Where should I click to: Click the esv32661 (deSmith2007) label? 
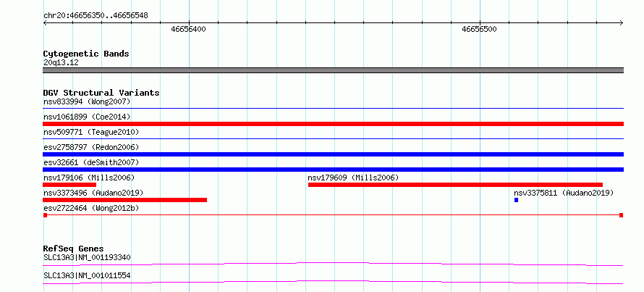[x=91, y=162]
